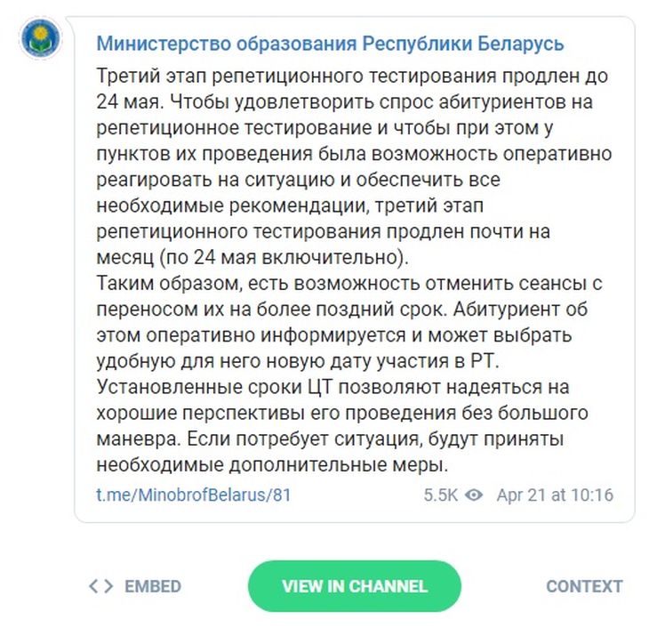This screenshot has height=644, width=649.
Task: Click the 5.5K view counter
Action: click(x=440, y=495)
